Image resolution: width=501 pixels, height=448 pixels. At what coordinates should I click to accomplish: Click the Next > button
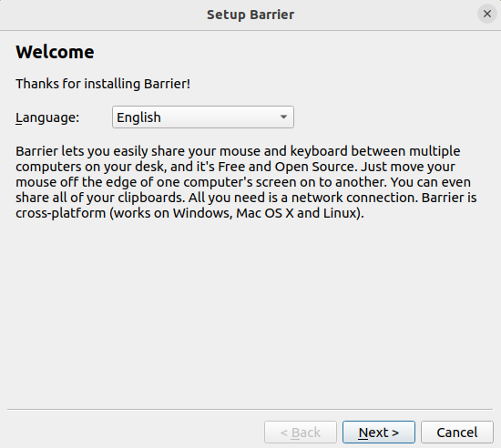coord(379,433)
